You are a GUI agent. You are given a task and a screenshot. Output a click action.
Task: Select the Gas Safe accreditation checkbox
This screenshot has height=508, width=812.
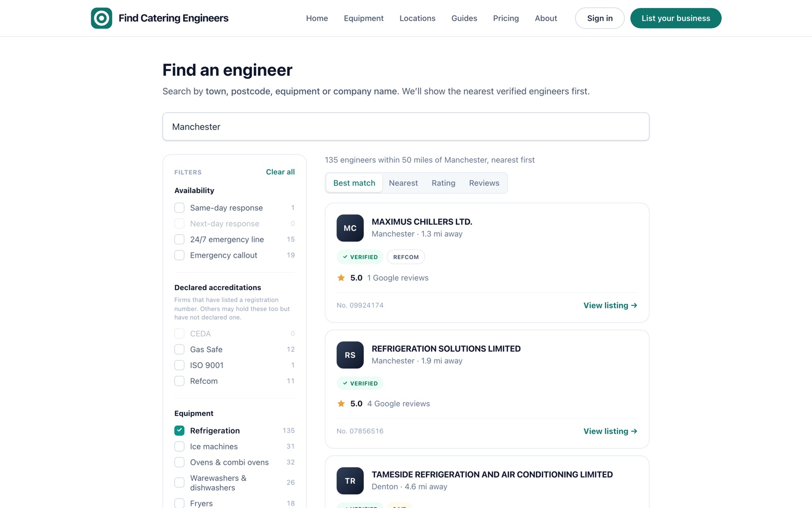[x=179, y=350]
